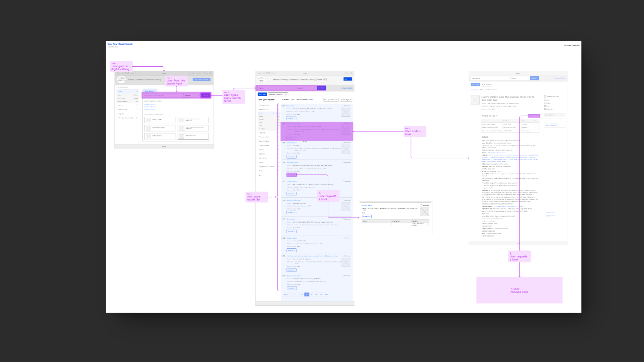Image resolution: width=644 pixels, height=362 pixels.
Task: Remove the Resource Type: Book filter chip
Action: point(286,95)
